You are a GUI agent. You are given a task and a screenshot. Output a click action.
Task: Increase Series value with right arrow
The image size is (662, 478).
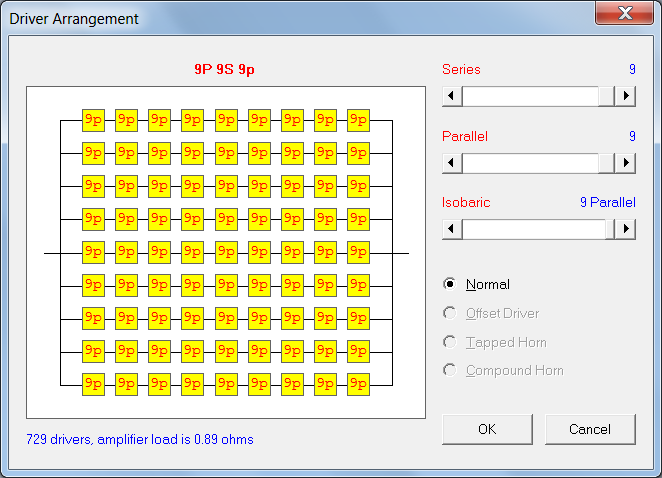(x=625, y=96)
